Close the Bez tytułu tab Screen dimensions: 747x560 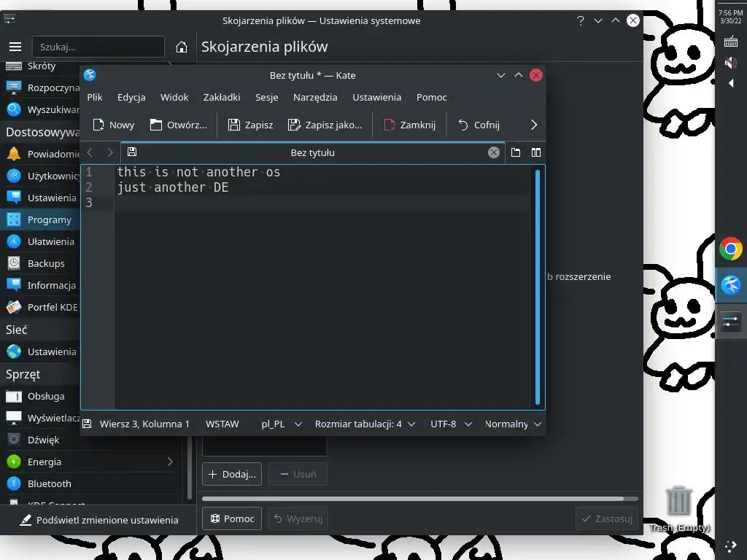click(494, 152)
